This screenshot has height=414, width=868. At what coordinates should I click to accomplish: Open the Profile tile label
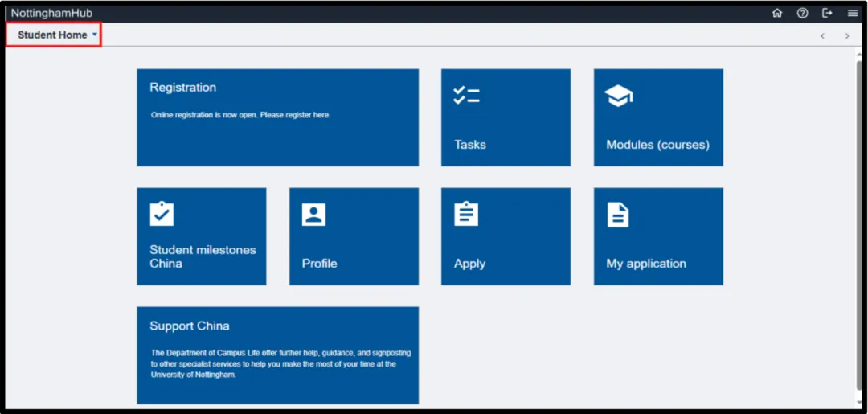[319, 264]
